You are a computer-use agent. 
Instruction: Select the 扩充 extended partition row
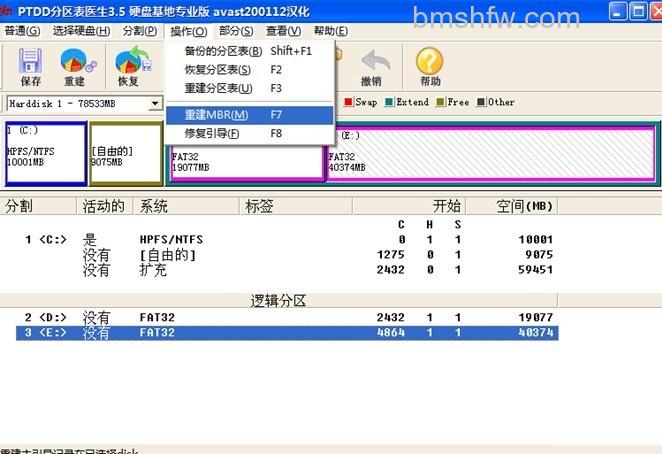point(287,270)
